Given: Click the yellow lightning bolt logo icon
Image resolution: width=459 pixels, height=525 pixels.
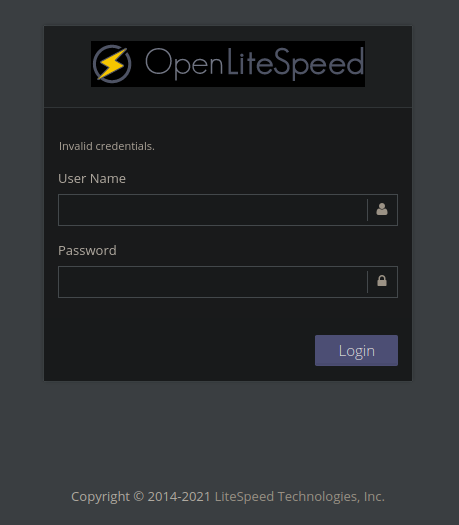Looking at the screenshot, I should pos(112,64).
